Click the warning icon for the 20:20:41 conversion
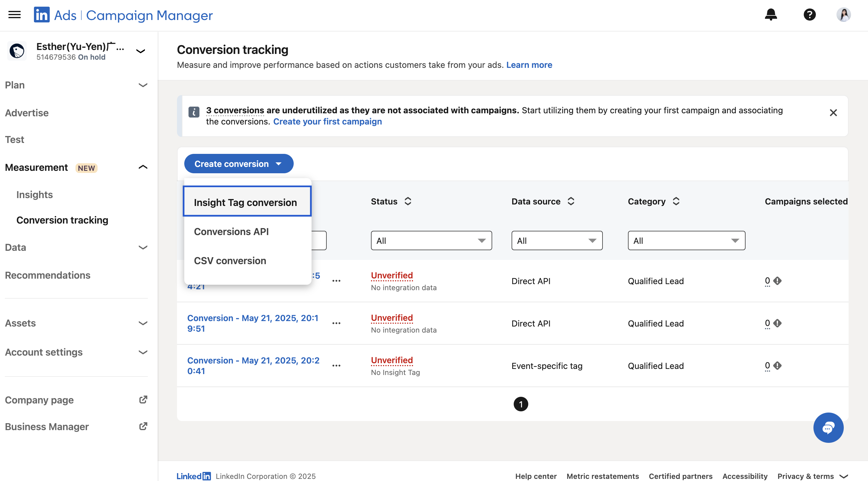 tap(777, 366)
